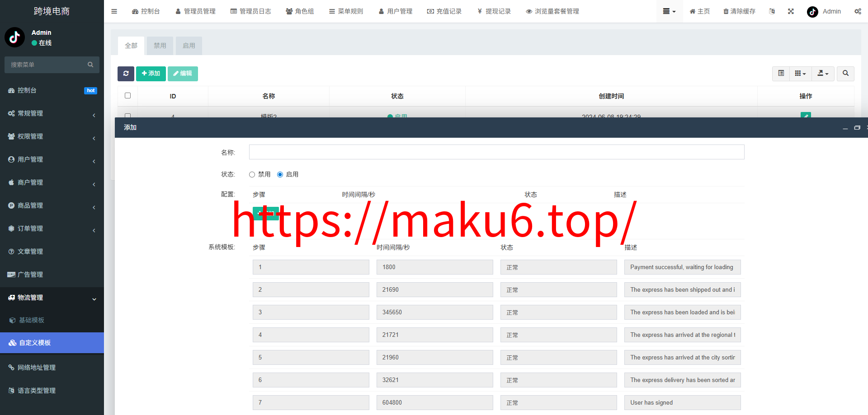Expand 订单管理 in the sidebar

52,228
